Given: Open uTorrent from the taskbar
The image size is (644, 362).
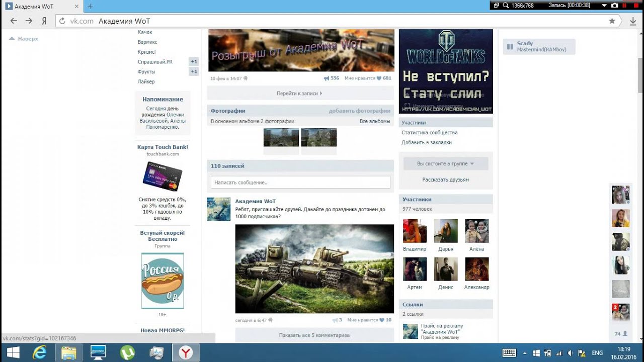Looking at the screenshot, I should point(127,353).
